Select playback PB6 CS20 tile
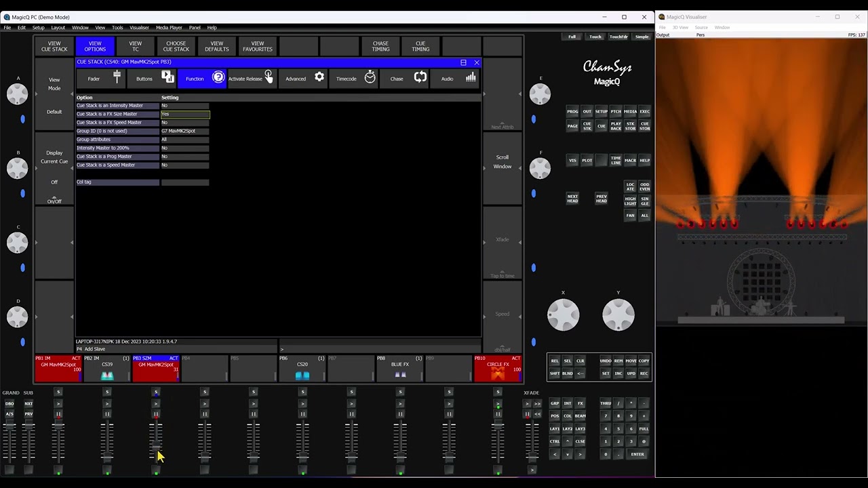868x488 pixels. (x=302, y=368)
